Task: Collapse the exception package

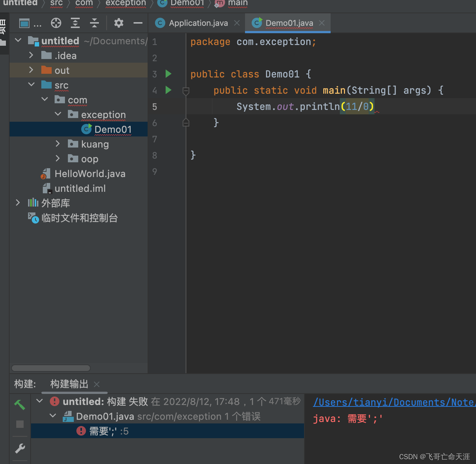Action: click(x=58, y=114)
